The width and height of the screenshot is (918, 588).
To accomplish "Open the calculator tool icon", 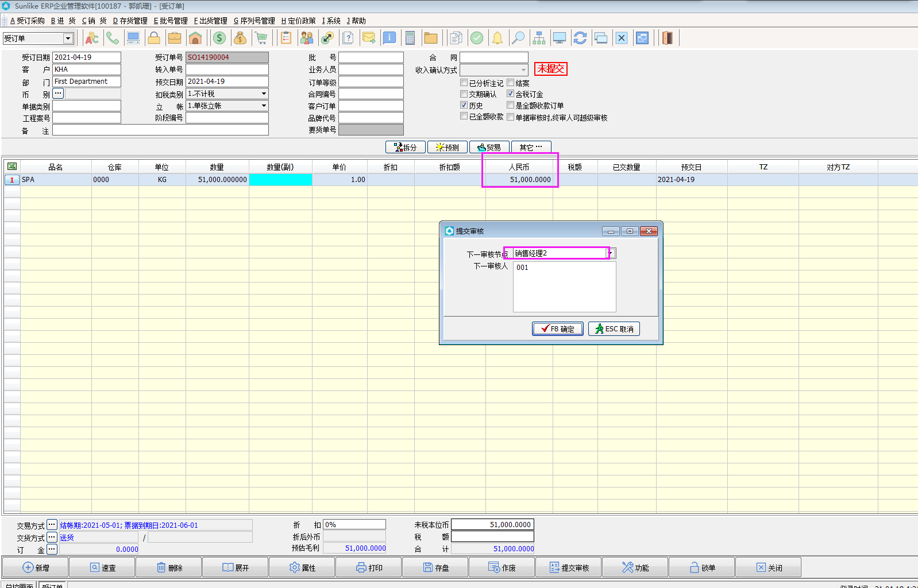I will coord(410,38).
